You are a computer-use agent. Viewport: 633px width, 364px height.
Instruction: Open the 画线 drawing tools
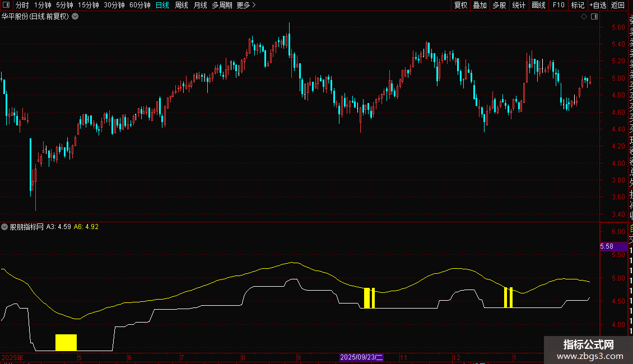(538, 5)
